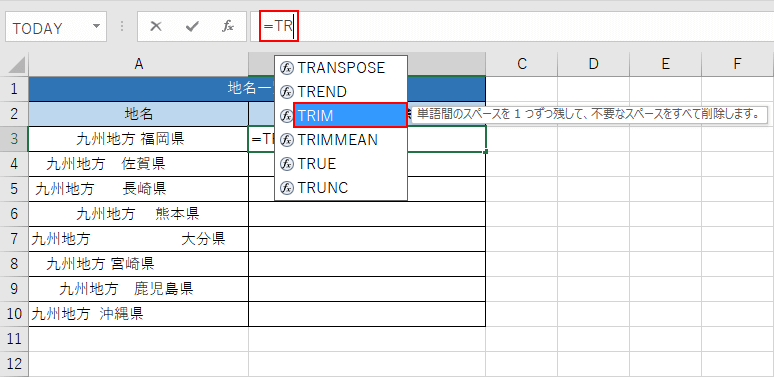Click cell containing 九州地方 熊本県

(x=139, y=214)
